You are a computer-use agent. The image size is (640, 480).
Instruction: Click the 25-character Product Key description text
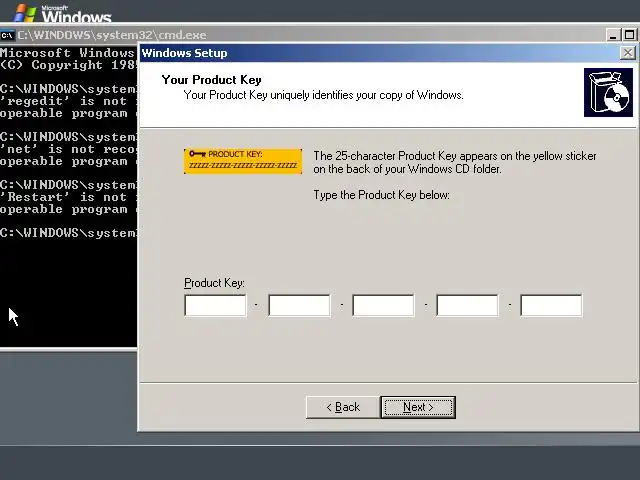(455, 162)
